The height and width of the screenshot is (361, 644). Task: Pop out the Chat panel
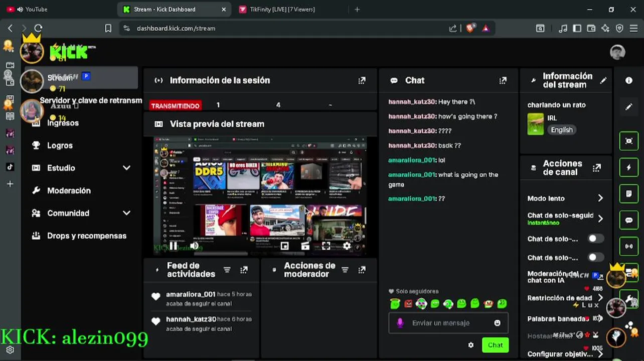(x=503, y=80)
